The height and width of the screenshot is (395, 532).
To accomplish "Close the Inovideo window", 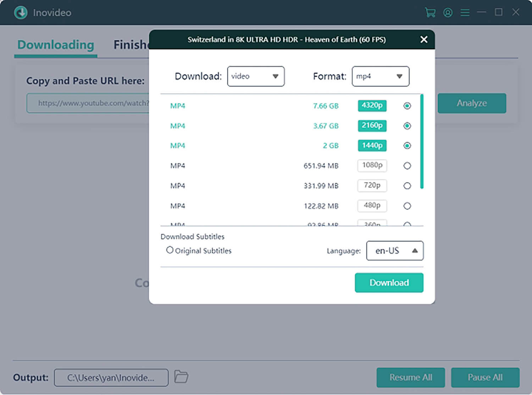I will [x=516, y=12].
